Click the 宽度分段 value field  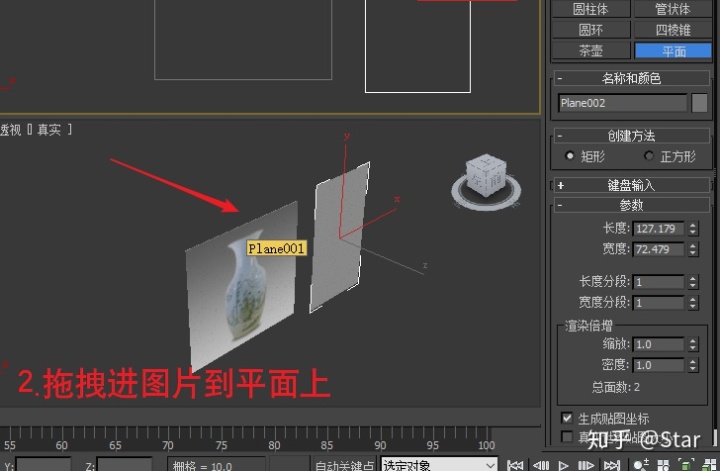[x=658, y=303]
